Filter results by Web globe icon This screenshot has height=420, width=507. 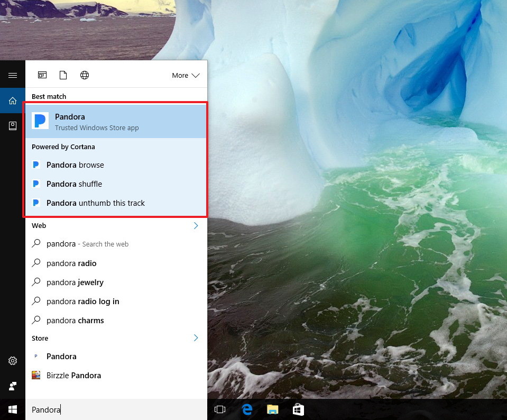[85, 75]
